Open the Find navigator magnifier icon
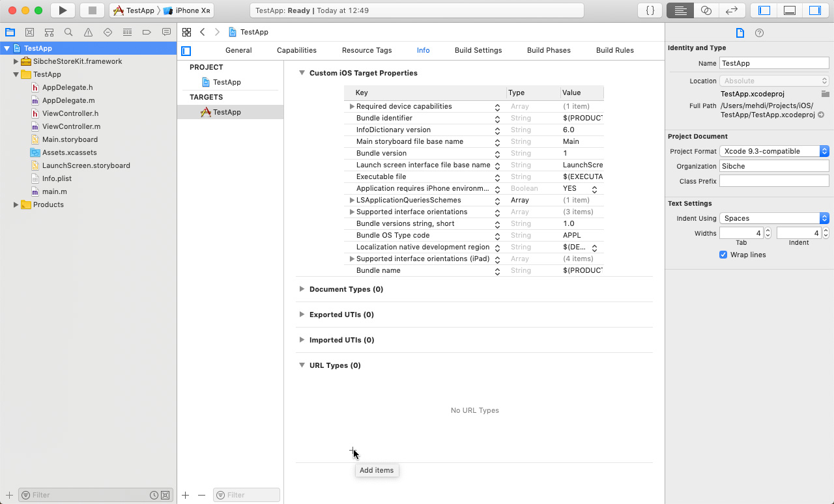Screen dimensions: 834x504 (x=68, y=32)
